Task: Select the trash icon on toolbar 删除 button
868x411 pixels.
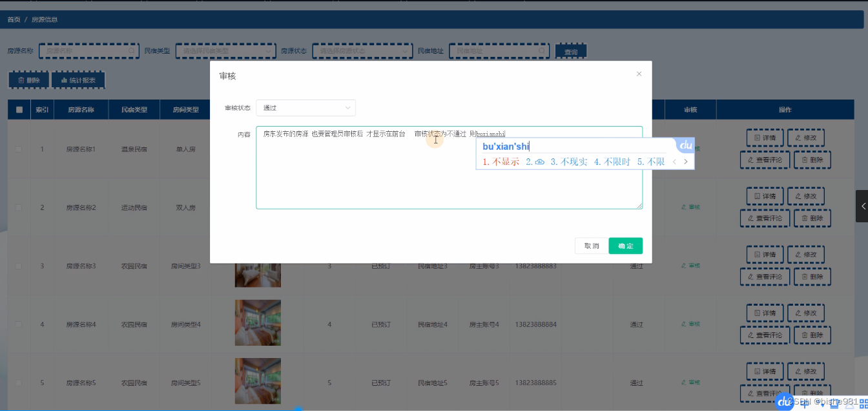Action: pyautogui.click(x=21, y=79)
